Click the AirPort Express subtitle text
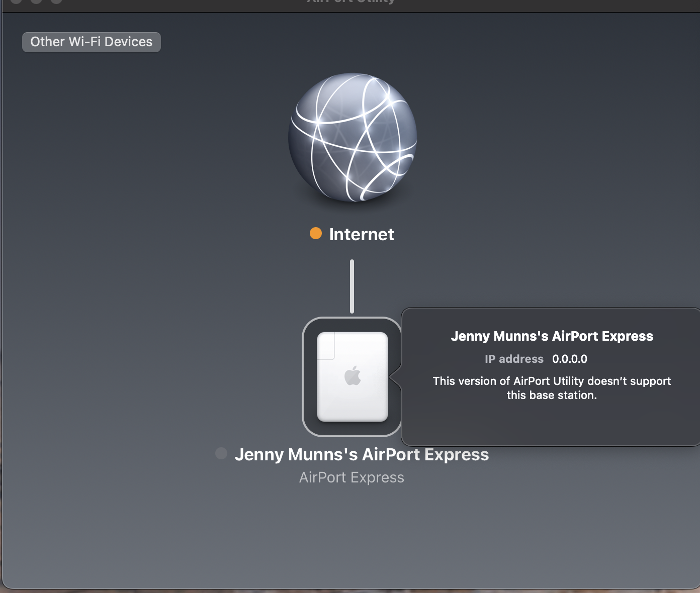This screenshot has height=593, width=700. pyautogui.click(x=352, y=477)
